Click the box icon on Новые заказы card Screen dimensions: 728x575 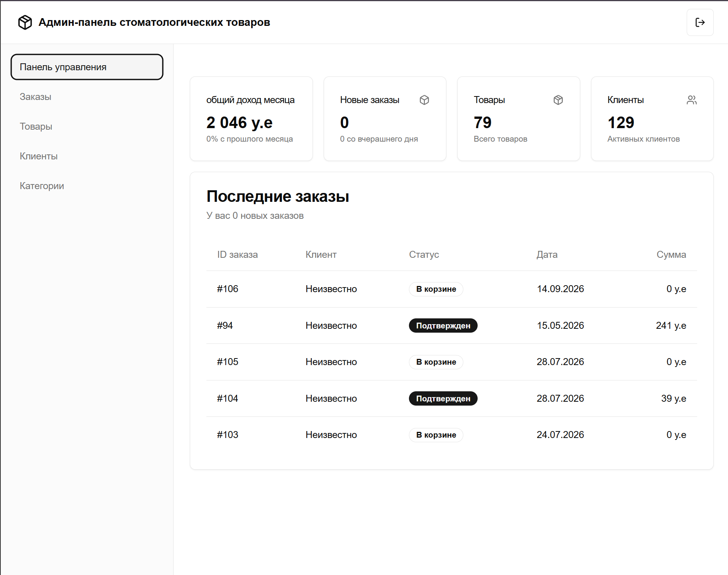[424, 100]
